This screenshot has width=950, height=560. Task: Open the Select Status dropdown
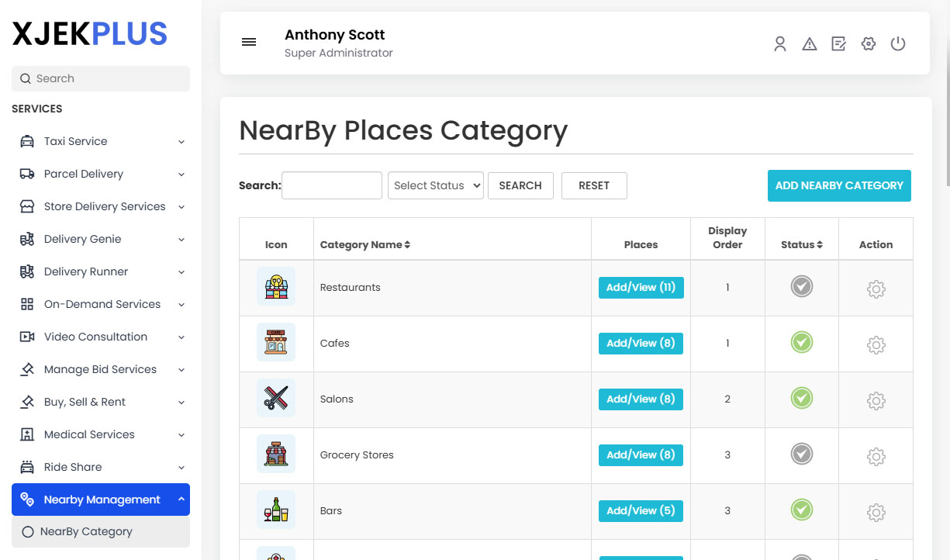point(435,185)
